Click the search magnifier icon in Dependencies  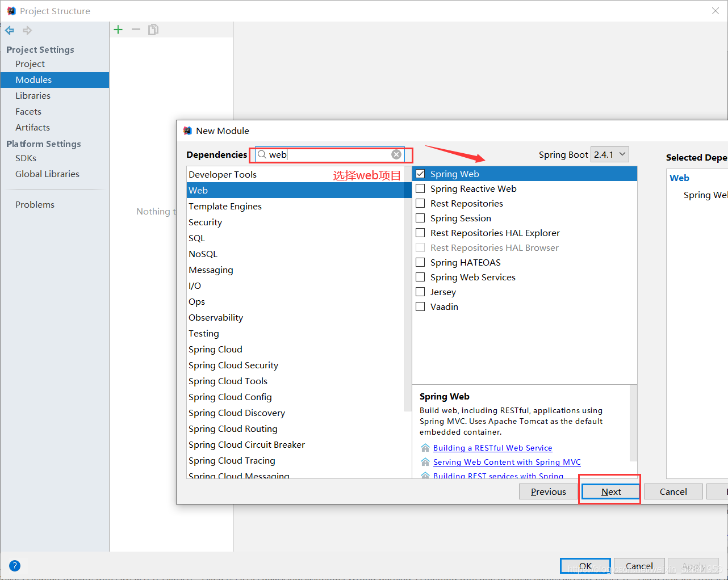[262, 154]
